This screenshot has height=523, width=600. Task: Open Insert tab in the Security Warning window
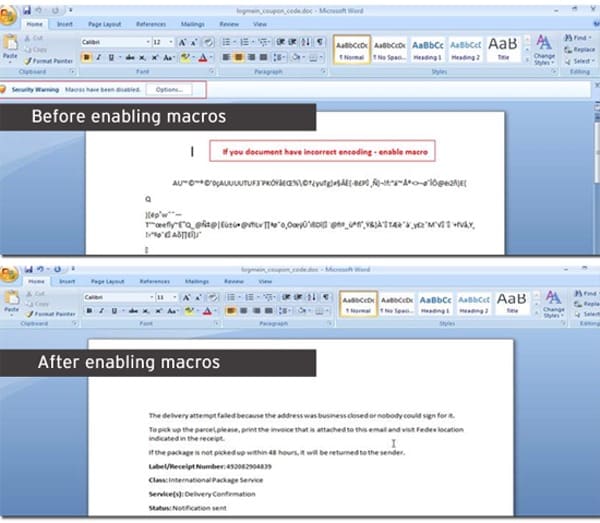click(x=65, y=24)
